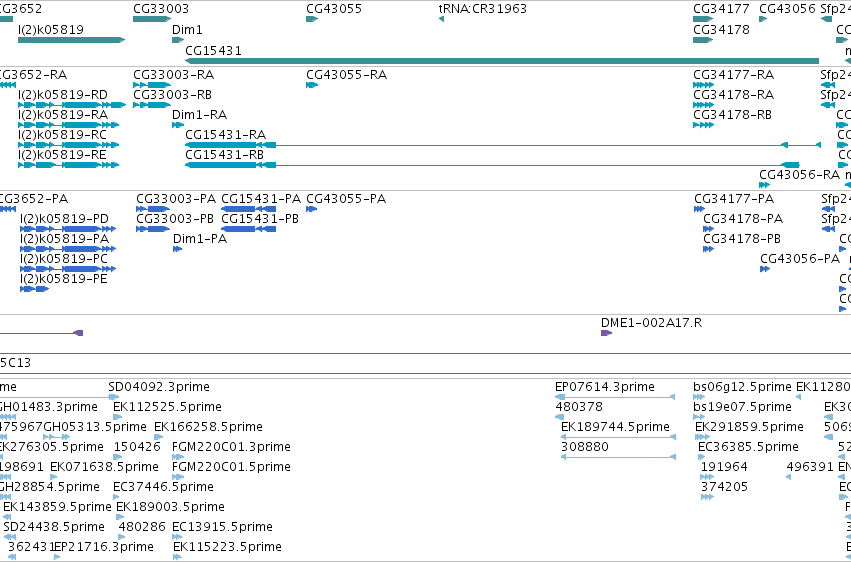Select EST EP07614.3prime
The image size is (851, 562).
[x=605, y=387]
